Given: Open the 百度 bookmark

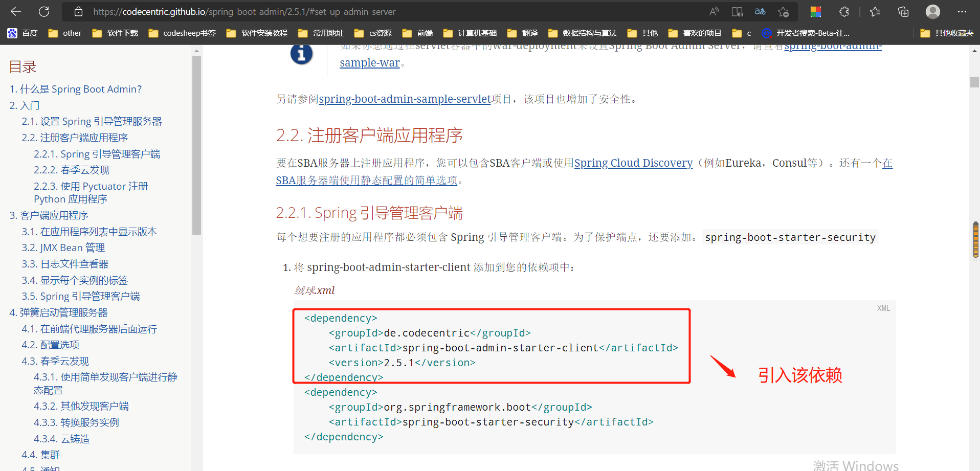Looking at the screenshot, I should 23,33.
